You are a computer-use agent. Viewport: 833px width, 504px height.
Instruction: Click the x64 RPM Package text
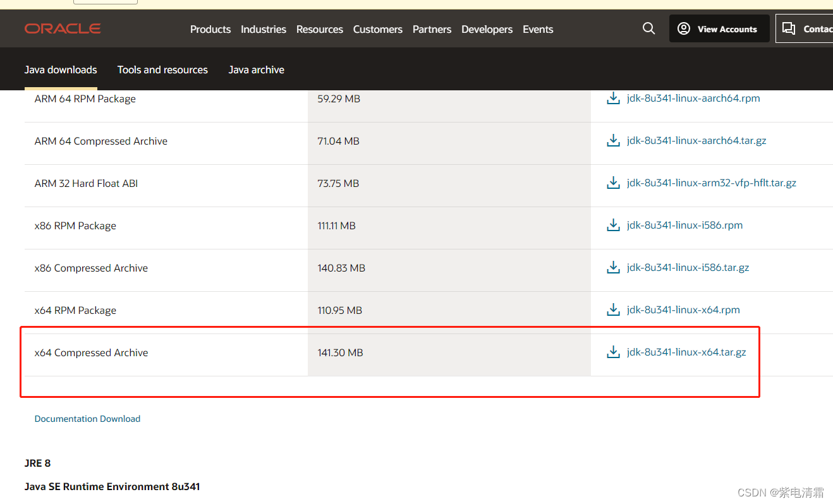click(75, 311)
